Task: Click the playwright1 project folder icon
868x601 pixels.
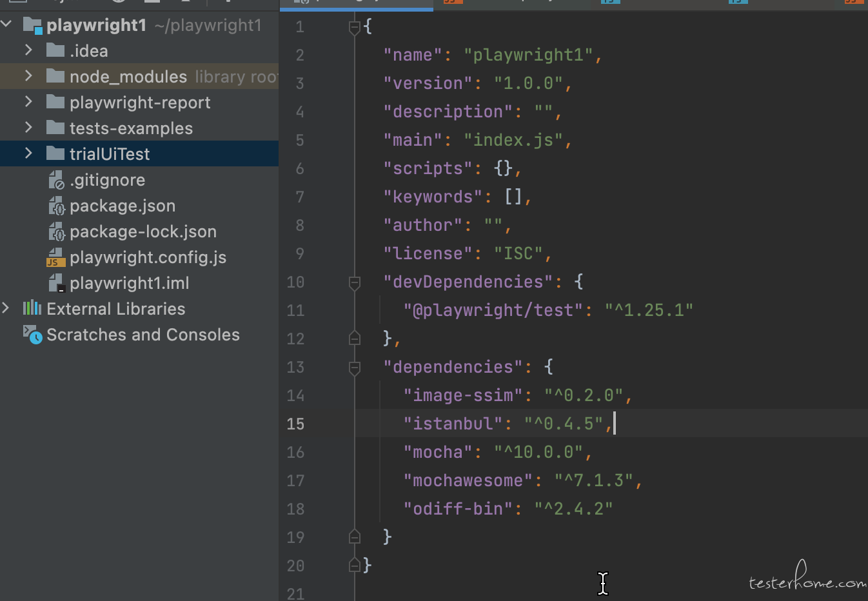Action: tap(32, 26)
